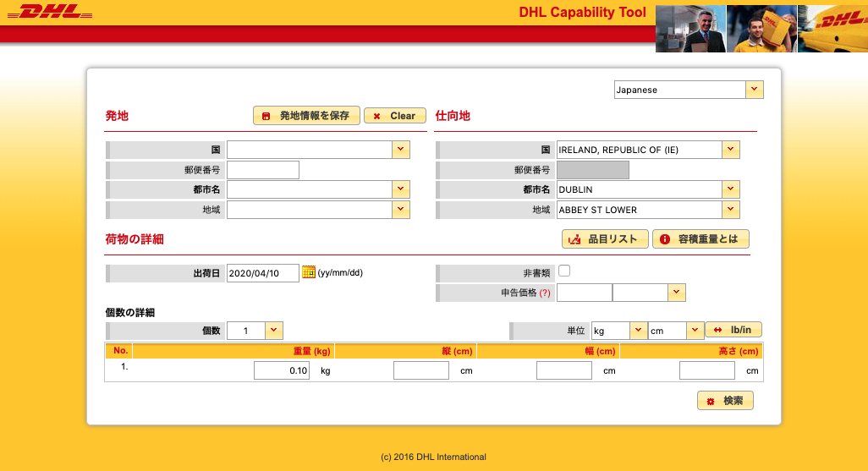This screenshot has width=868, height=471.
Task: Focus the origin 郵便番号 postcode field
Action: (x=263, y=170)
